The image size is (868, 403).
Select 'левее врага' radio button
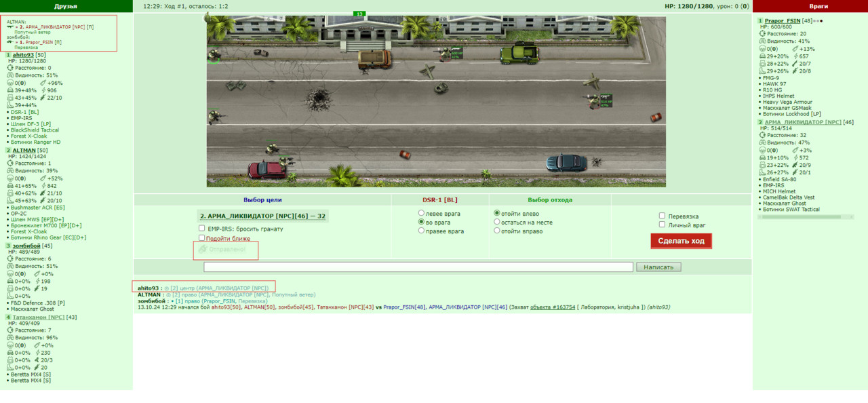[421, 213]
